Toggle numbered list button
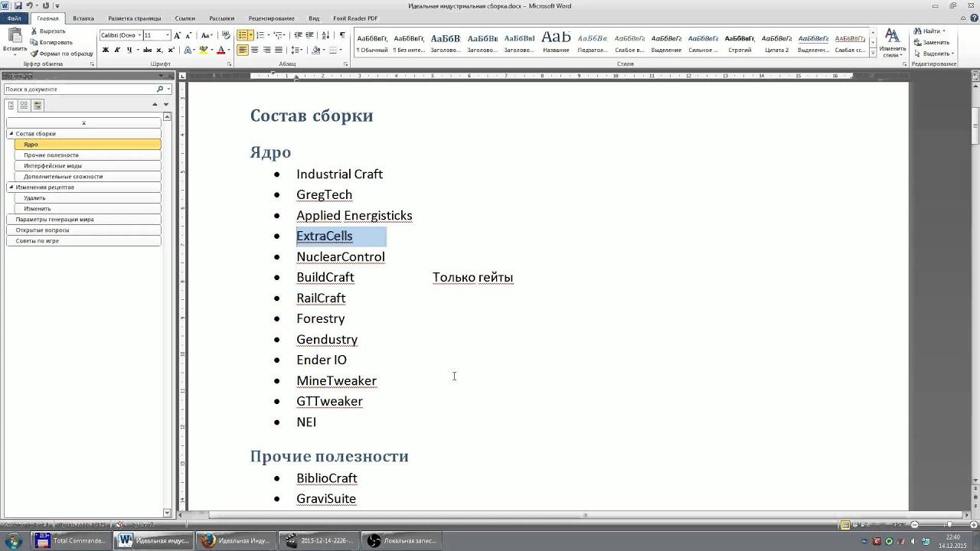The image size is (980, 551). coord(260,35)
